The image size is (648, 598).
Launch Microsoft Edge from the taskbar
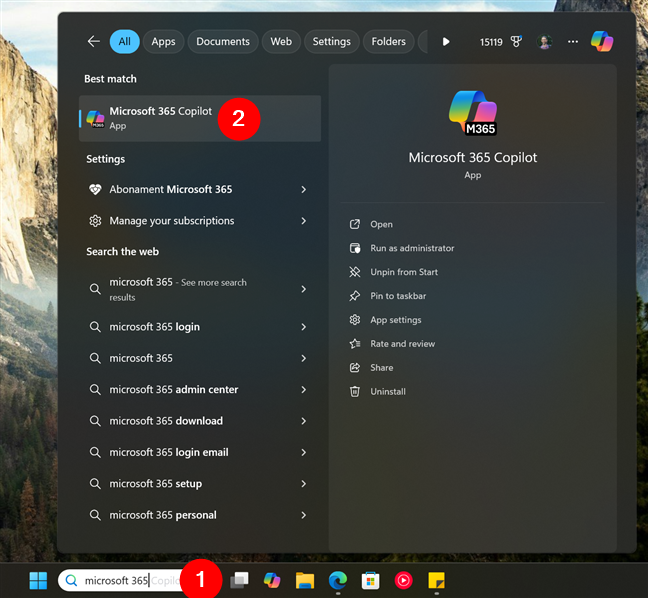tap(338, 581)
